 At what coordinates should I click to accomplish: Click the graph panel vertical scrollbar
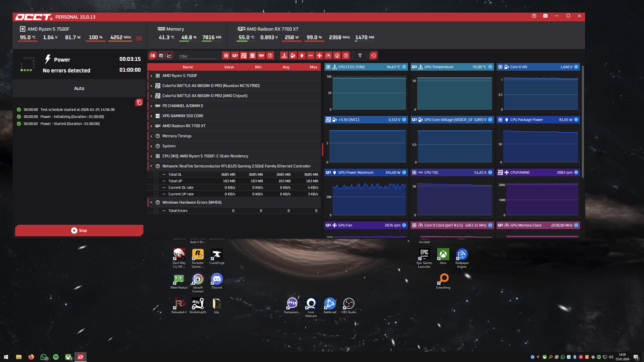tap(583, 122)
